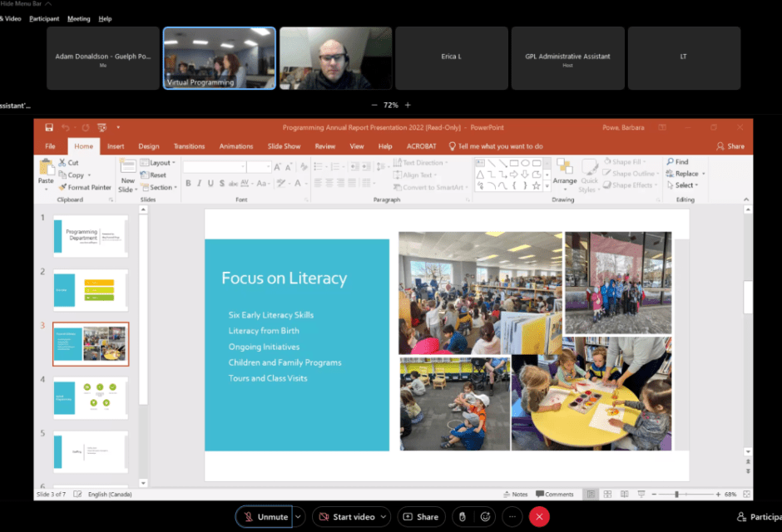Open the Webex reactions smiley icon

(x=485, y=517)
